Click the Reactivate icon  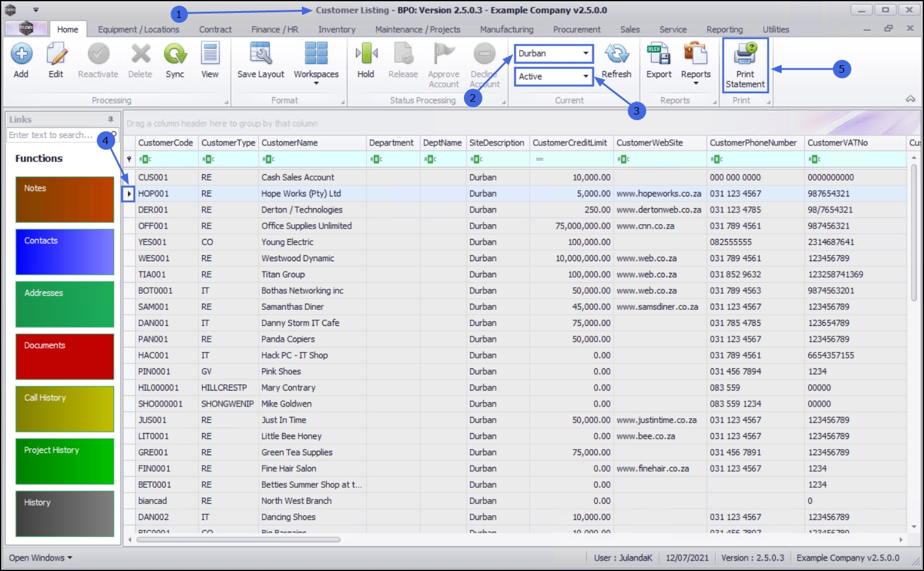(98, 60)
